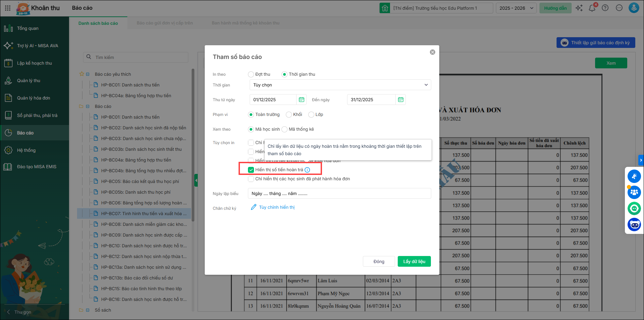Select Toàn trường scope radio
This screenshot has height=320, width=644.
point(251,115)
